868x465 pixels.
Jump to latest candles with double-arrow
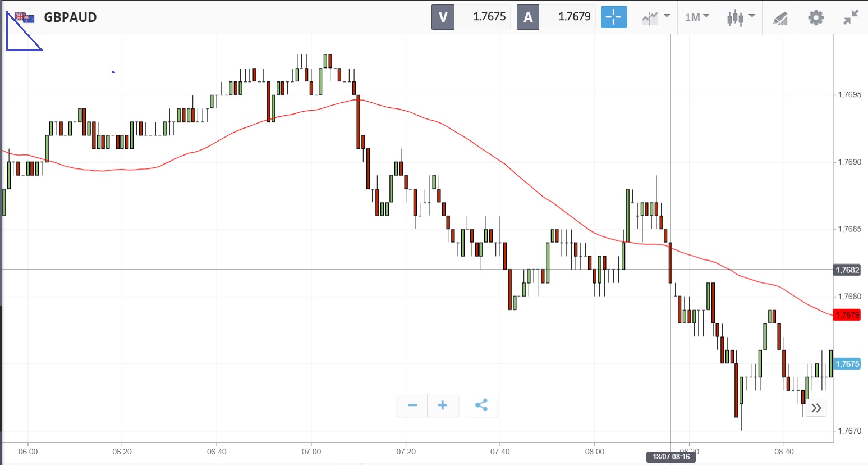click(x=816, y=408)
